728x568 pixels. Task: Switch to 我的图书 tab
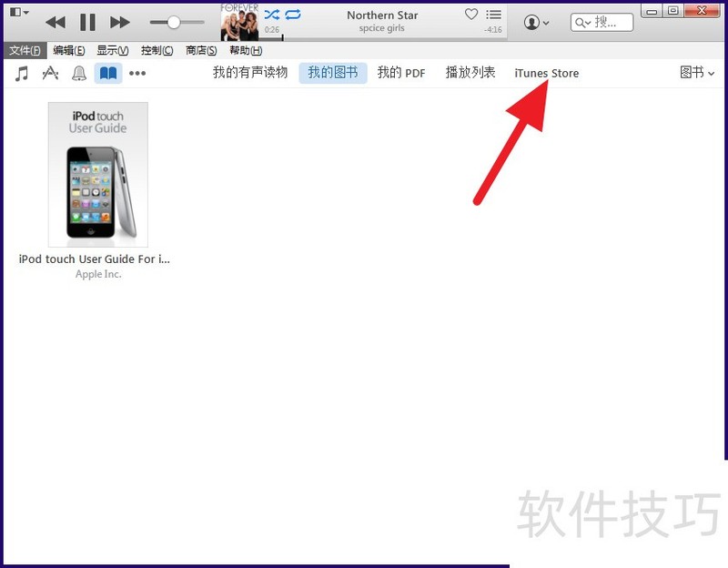tap(333, 73)
